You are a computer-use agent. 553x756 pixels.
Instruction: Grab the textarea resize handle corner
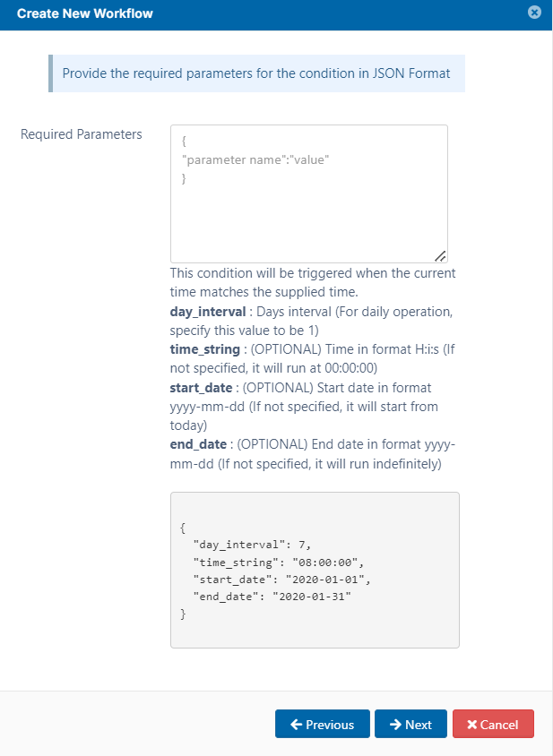point(441,256)
